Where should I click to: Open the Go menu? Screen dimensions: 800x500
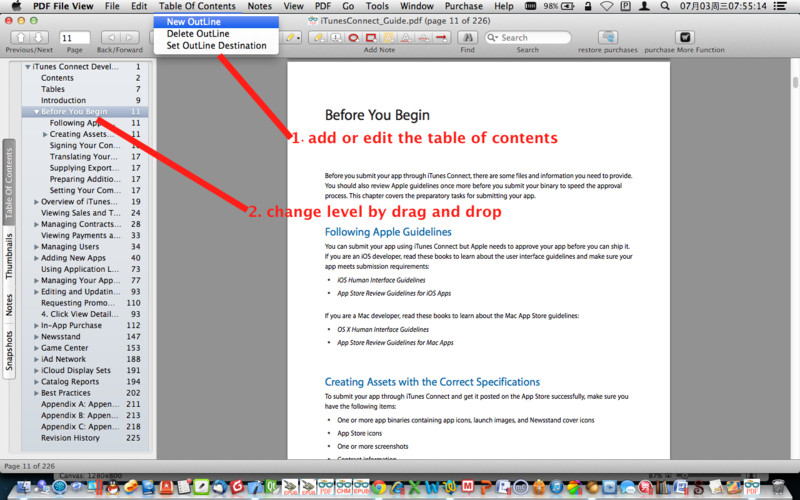[x=348, y=6]
